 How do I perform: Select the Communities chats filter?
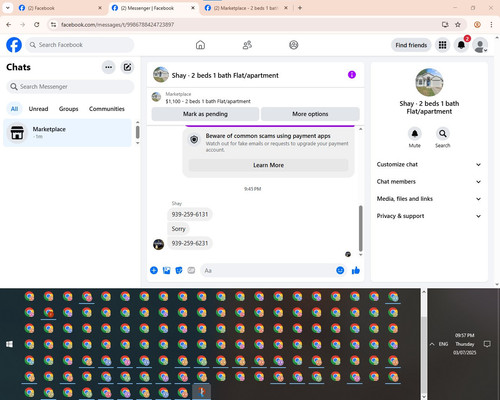click(x=107, y=109)
